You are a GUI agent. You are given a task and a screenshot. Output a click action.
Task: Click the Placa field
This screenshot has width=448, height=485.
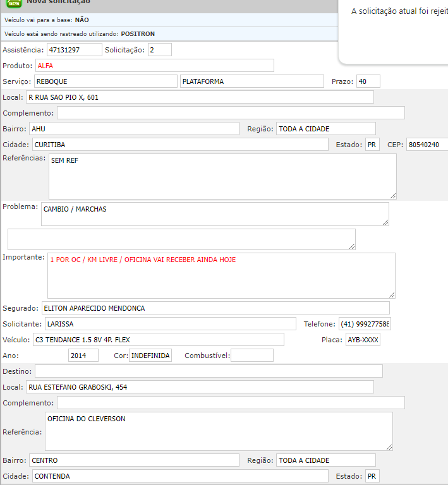(x=363, y=340)
